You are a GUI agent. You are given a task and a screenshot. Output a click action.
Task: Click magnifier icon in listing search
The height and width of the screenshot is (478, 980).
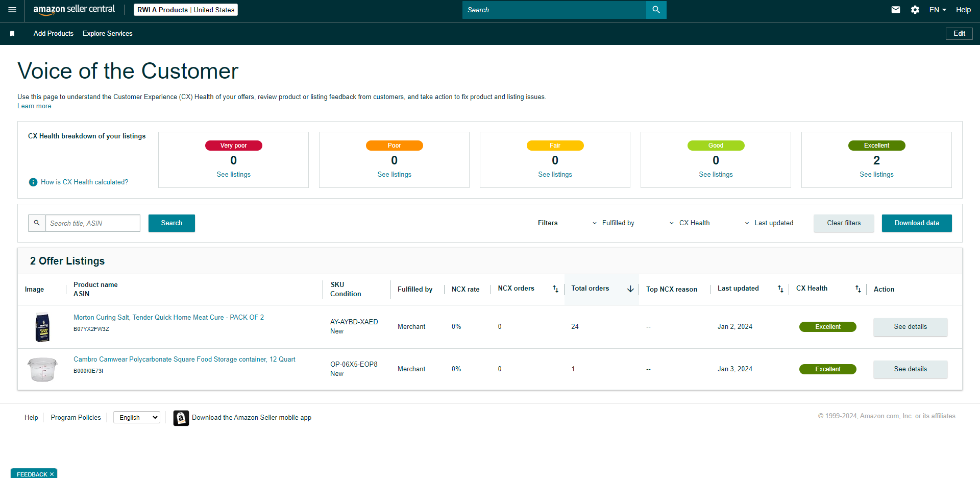pyautogui.click(x=37, y=223)
